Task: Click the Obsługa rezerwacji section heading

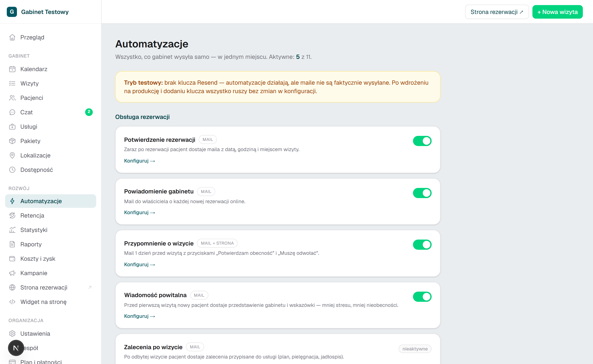Action: 142,117
